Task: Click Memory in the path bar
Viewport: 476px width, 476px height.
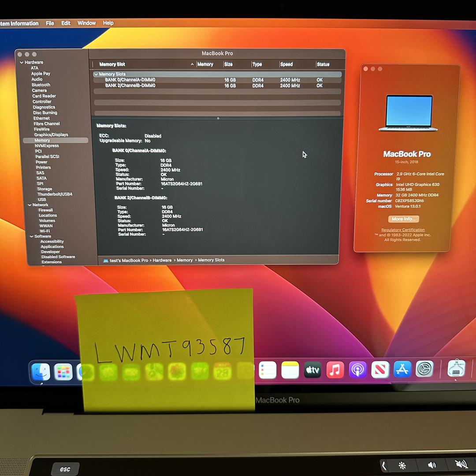Action: point(185,260)
